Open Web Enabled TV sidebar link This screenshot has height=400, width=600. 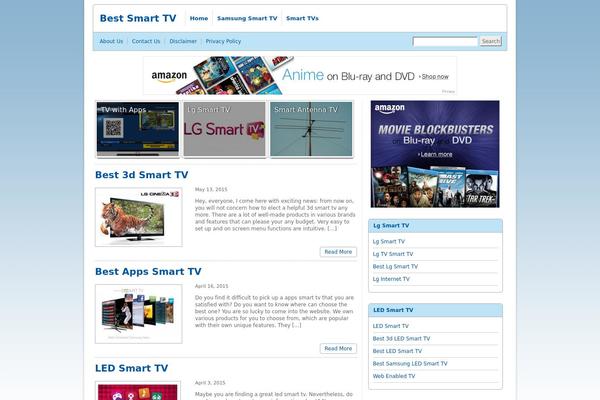394,376
